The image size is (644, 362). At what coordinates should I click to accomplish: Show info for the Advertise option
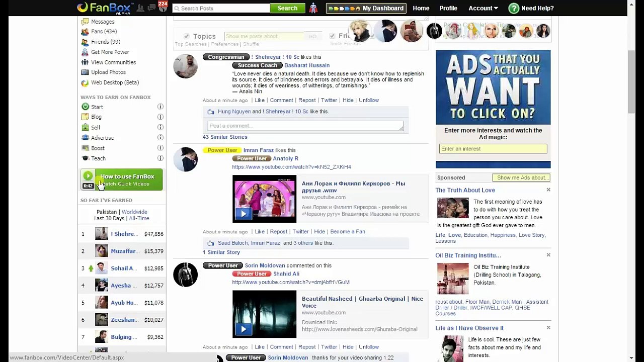click(x=160, y=137)
